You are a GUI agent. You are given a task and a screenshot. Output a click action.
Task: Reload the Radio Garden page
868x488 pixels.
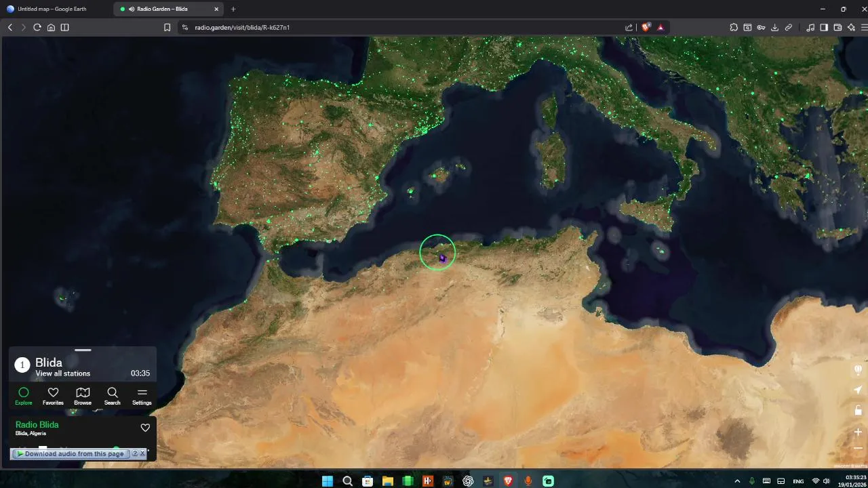(37, 27)
